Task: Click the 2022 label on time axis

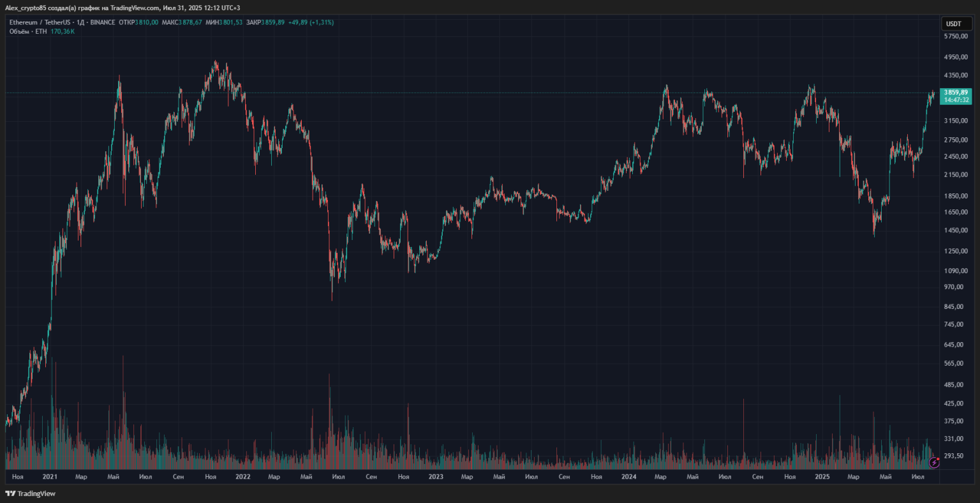Action: (242, 477)
